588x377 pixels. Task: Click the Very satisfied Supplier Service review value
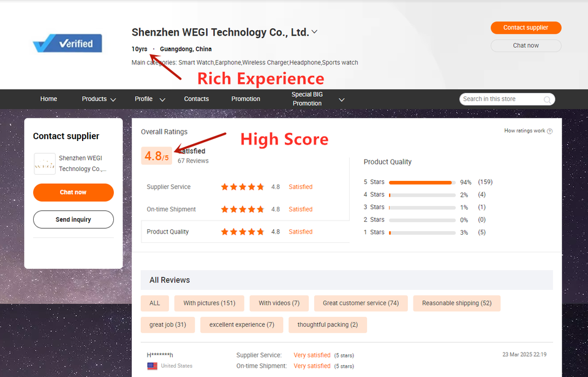[x=312, y=355]
